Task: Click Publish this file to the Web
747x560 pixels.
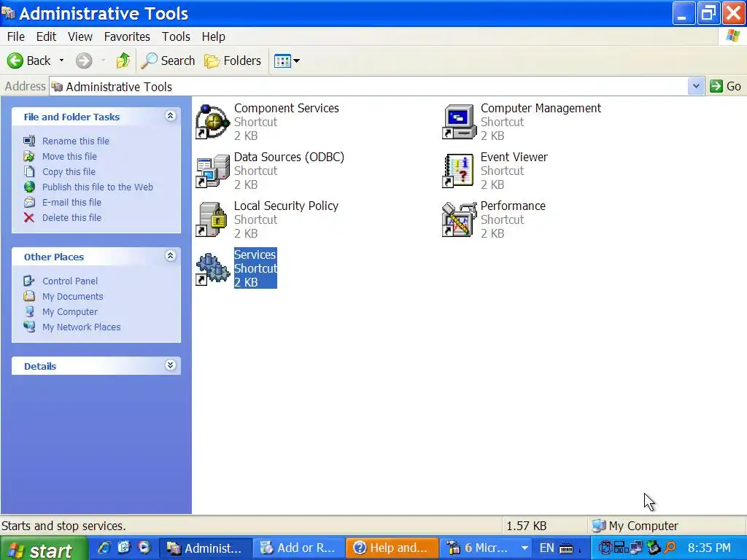Action: tap(98, 187)
